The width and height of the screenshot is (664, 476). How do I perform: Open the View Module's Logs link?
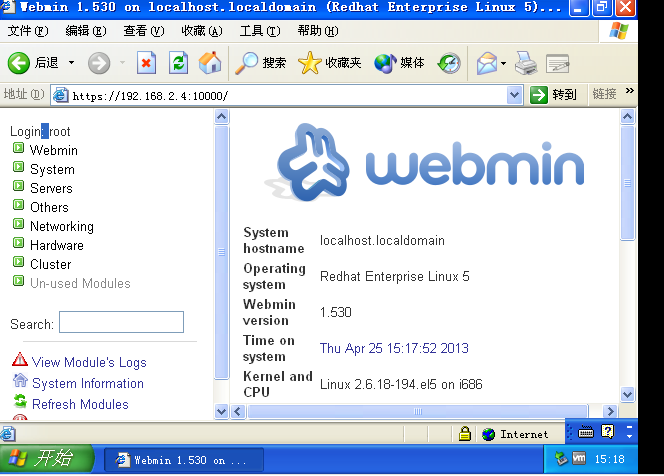[89, 363]
